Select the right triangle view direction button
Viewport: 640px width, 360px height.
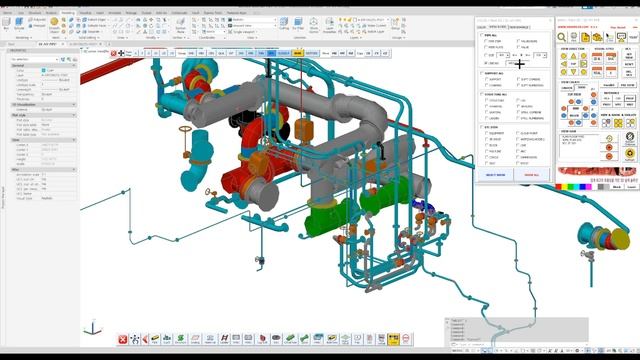click(583, 64)
